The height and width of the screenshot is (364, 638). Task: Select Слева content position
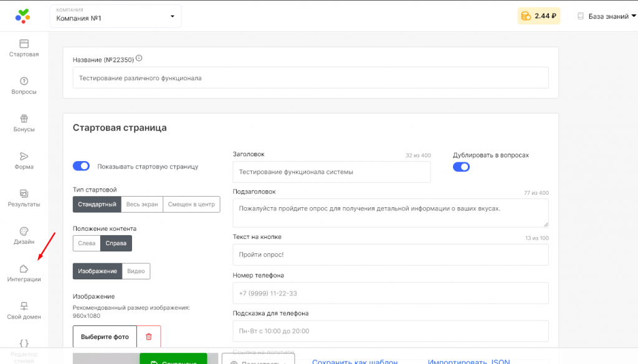click(x=87, y=243)
